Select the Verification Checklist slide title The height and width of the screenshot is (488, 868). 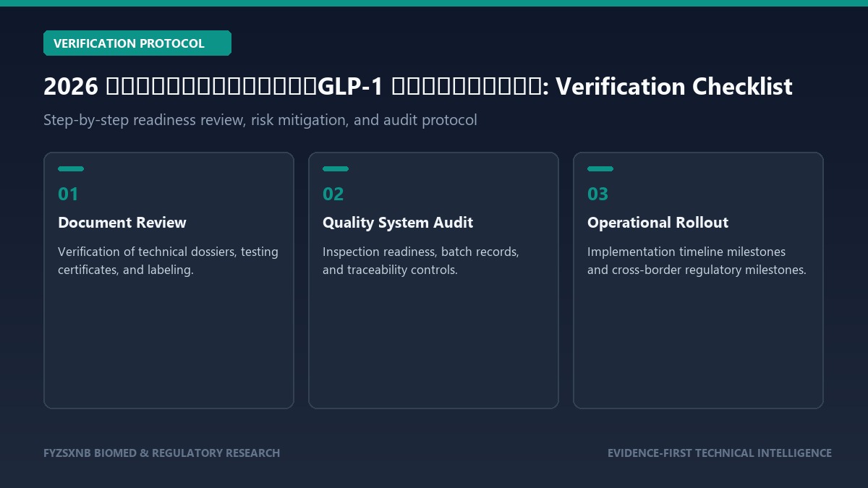[418, 87]
